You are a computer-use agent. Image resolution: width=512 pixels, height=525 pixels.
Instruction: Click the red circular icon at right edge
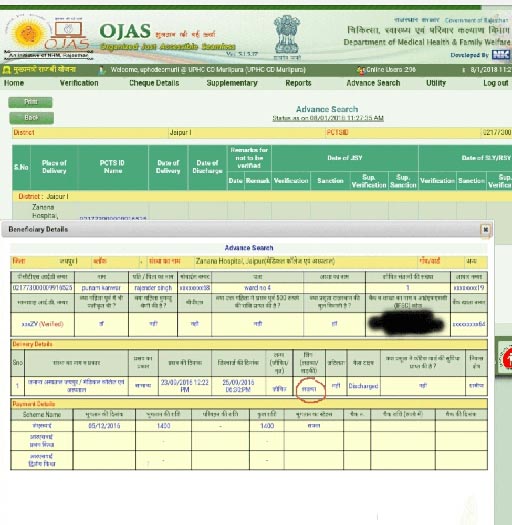tap(508, 359)
